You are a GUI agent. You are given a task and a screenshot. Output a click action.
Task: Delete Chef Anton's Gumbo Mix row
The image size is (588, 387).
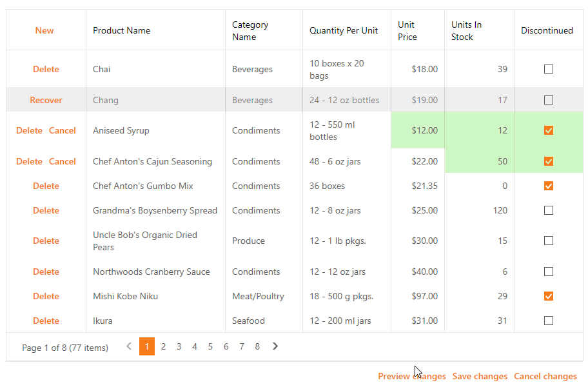46,186
